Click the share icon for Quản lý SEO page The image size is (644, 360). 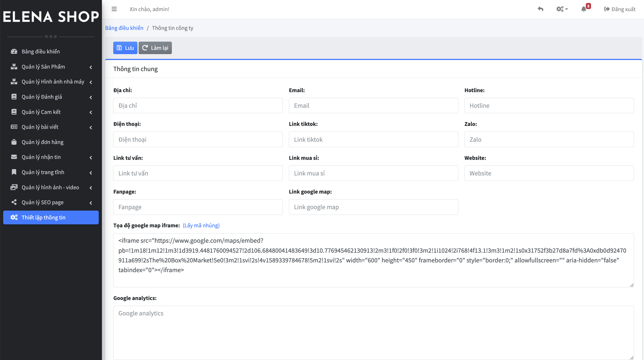14,202
